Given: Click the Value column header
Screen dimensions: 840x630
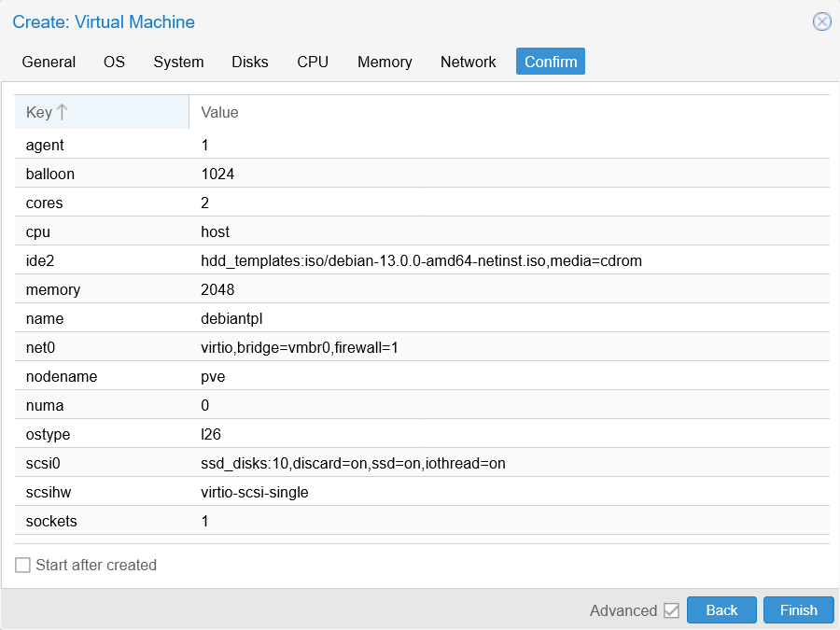Looking at the screenshot, I should [219, 112].
